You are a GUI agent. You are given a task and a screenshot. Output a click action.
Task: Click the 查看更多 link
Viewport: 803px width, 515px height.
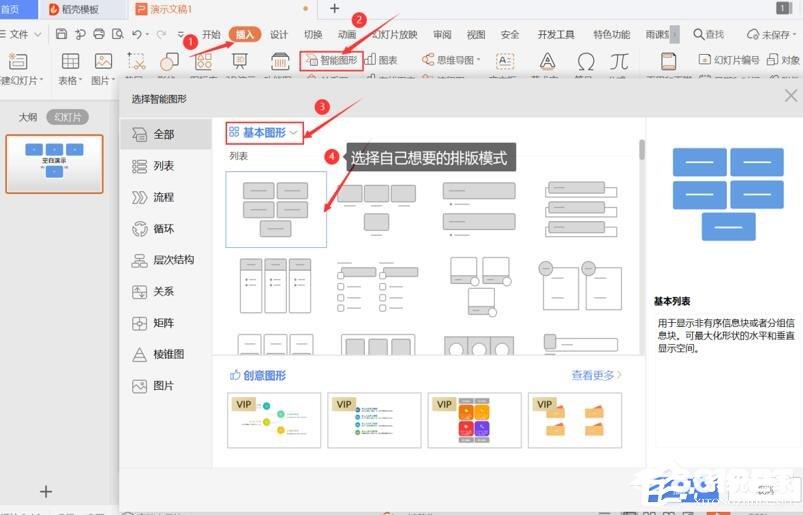(596, 375)
